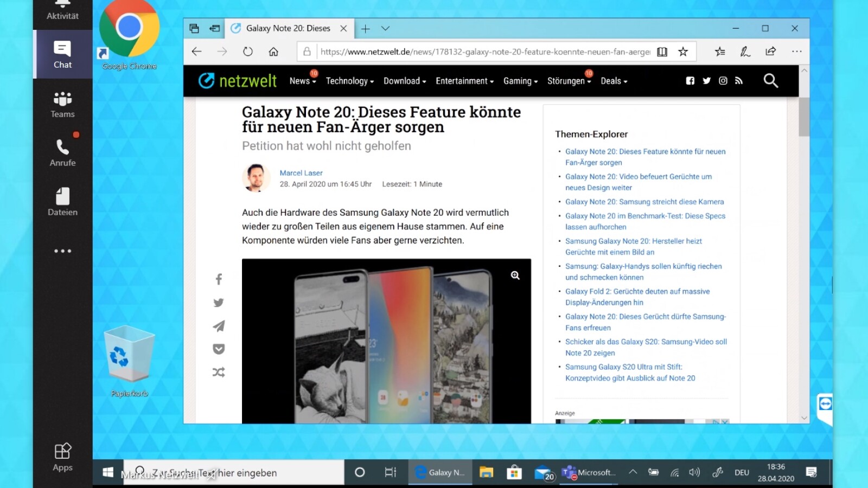This screenshot has width=868, height=488.
Task: Open link Samsung Galaxy S20 Ultra mit Stift
Action: [630, 373]
